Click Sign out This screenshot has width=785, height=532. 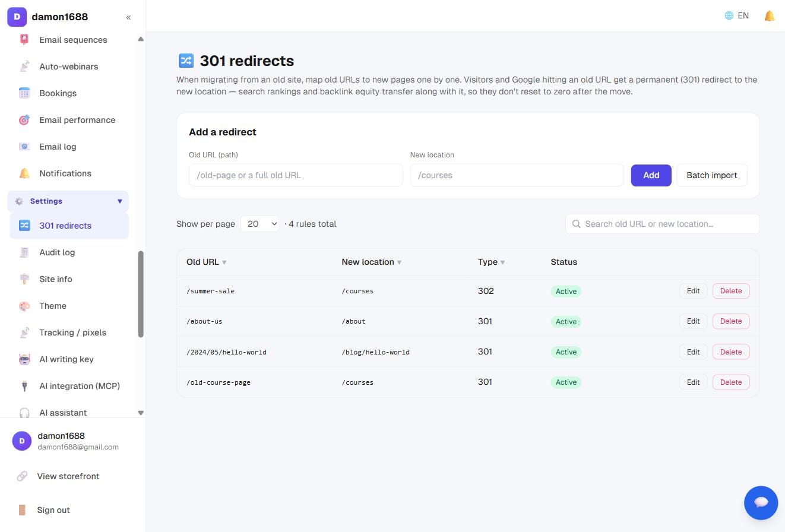tap(53, 510)
